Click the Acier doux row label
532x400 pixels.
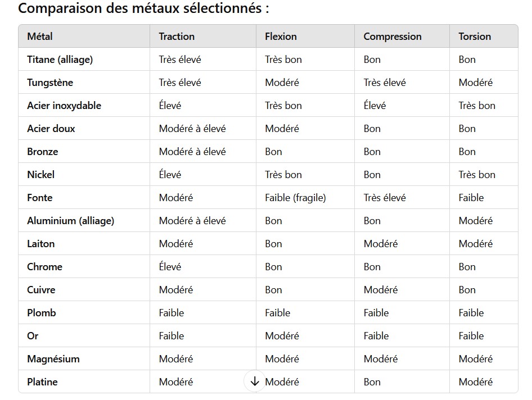pos(51,129)
